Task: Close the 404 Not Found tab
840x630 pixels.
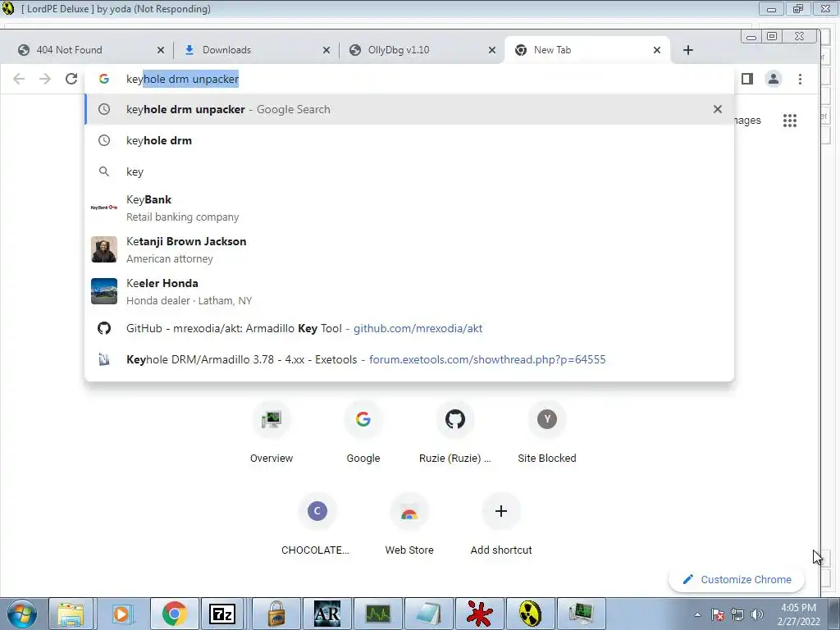Action: coord(161,50)
